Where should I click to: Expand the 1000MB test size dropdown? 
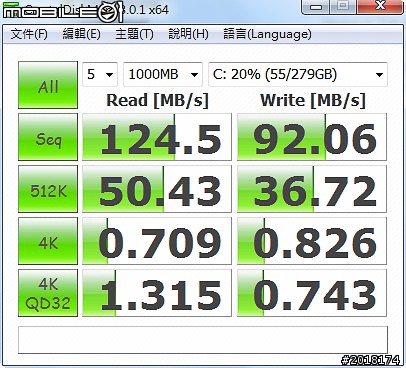click(x=163, y=74)
